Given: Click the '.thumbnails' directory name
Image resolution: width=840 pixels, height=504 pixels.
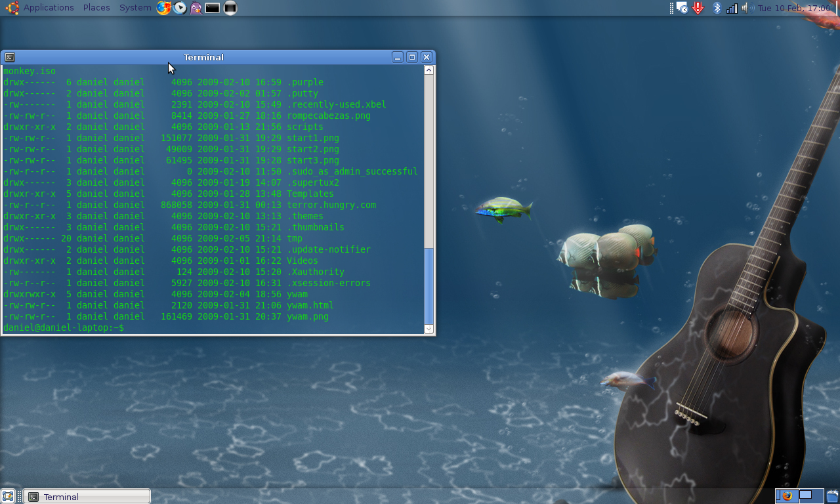Looking at the screenshot, I should tap(316, 227).
